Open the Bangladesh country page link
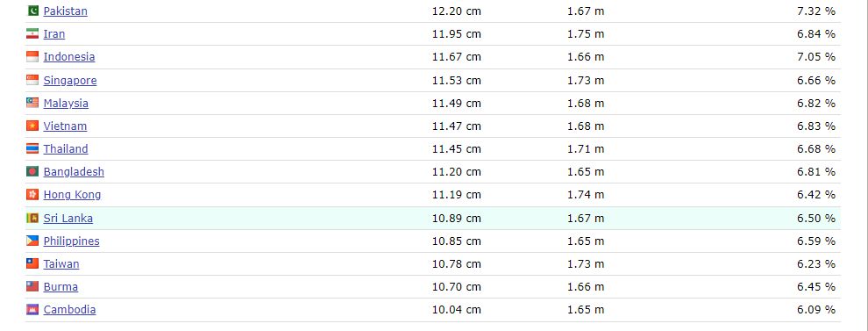Viewport: 868px width, 331px height. click(x=74, y=171)
